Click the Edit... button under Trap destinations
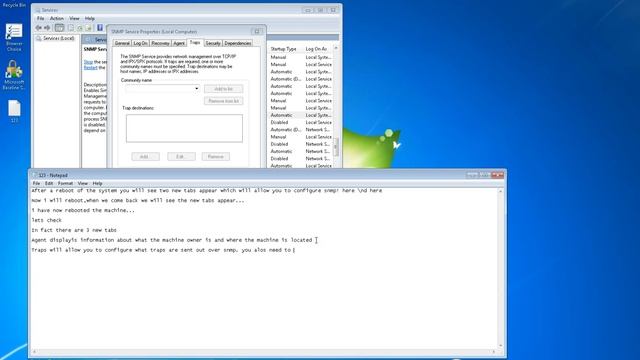640x360 pixels. coord(181,157)
